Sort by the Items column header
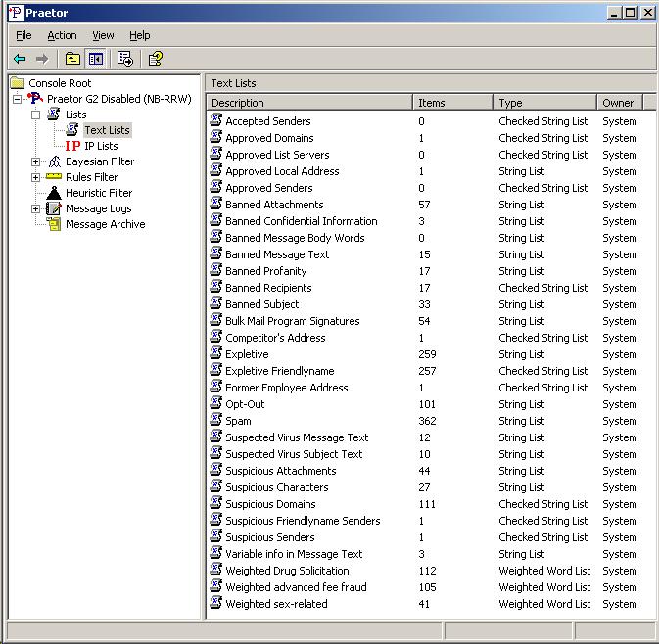Screen dimensions: 659x644 click(452, 103)
